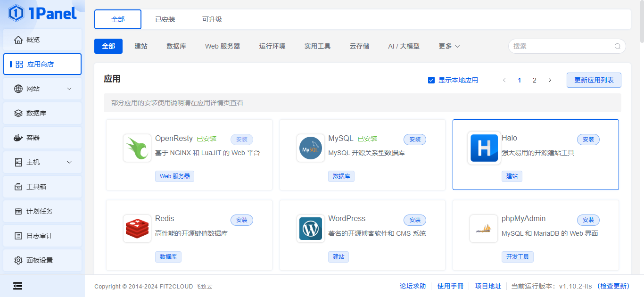
Task: Click the 搜索 input field
Action: coord(561,46)
